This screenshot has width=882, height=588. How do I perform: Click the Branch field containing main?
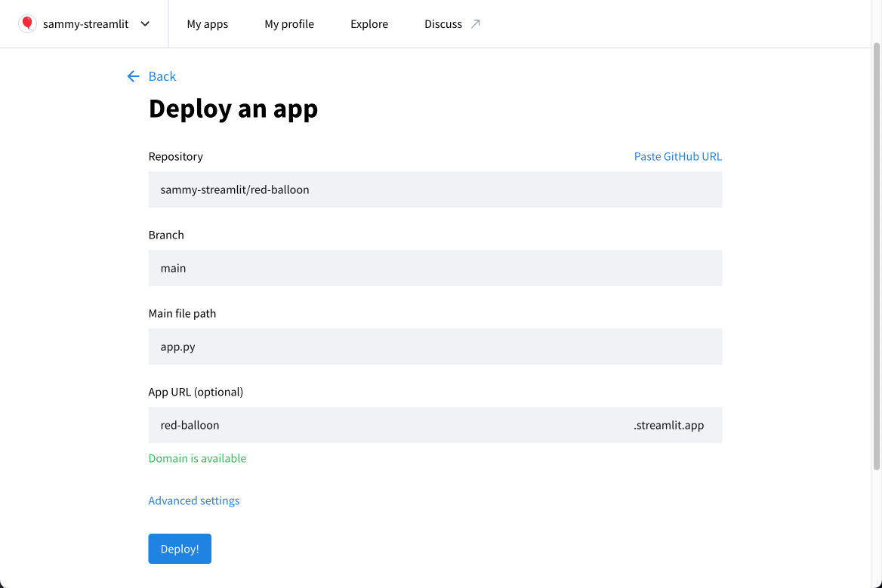(436, 268)
